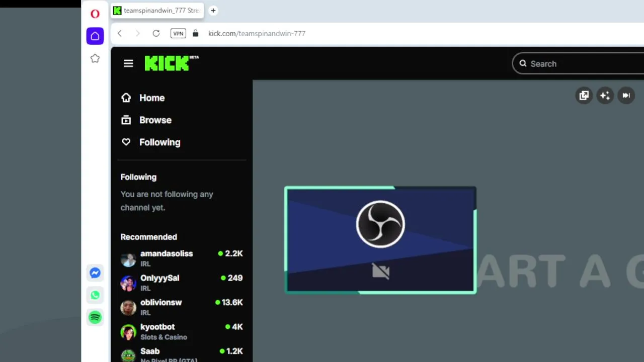Toggle the VPN badge in address bar
The image size is (644, 362).
(178, 33)
